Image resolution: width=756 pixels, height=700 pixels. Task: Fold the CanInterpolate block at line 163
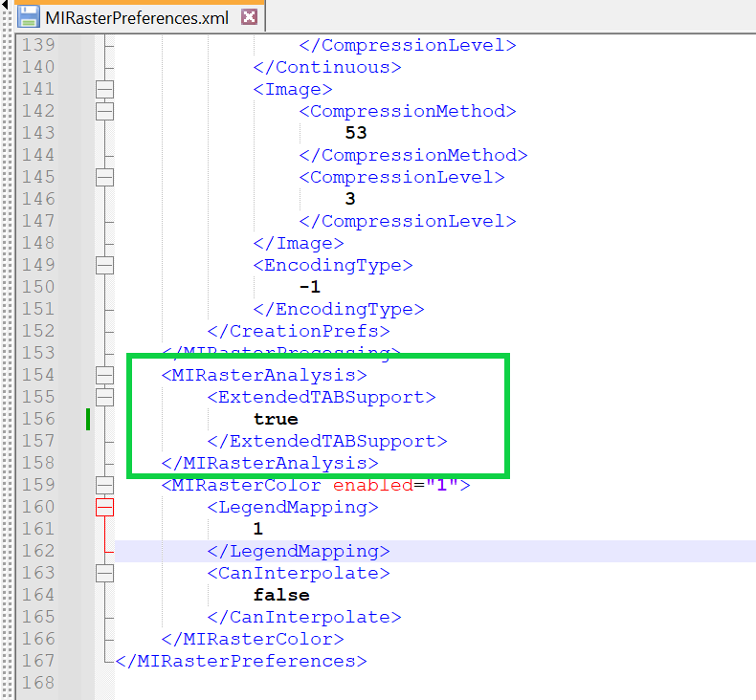104,573
